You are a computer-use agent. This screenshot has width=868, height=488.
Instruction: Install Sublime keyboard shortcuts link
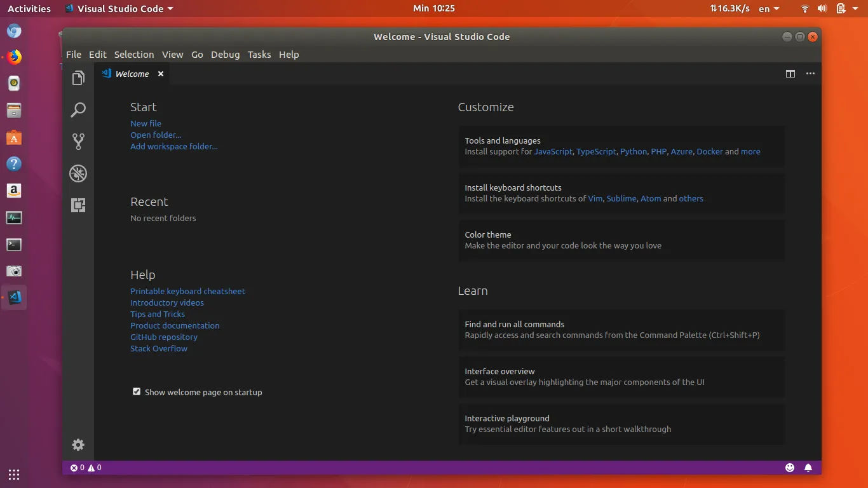point(621,198)
